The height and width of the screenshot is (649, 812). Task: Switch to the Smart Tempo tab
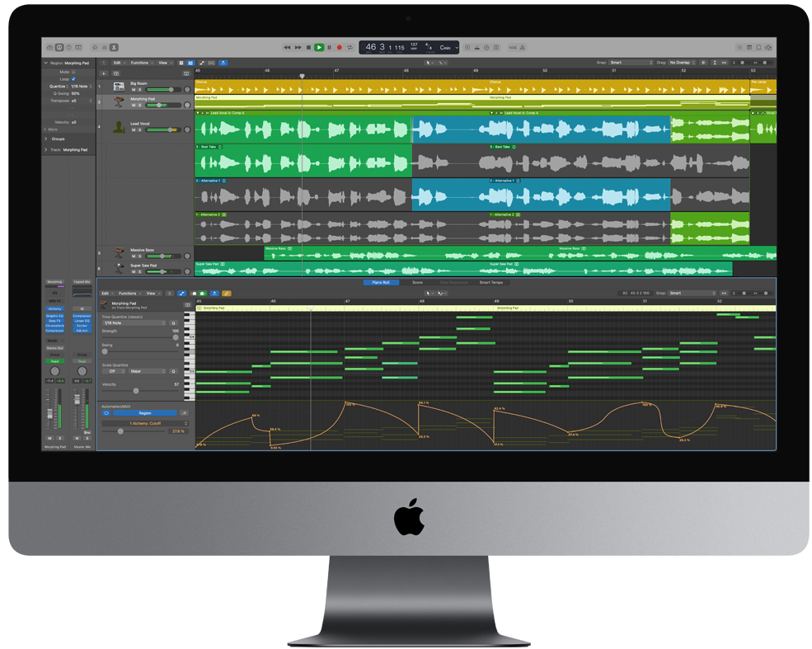pos(491,283)
